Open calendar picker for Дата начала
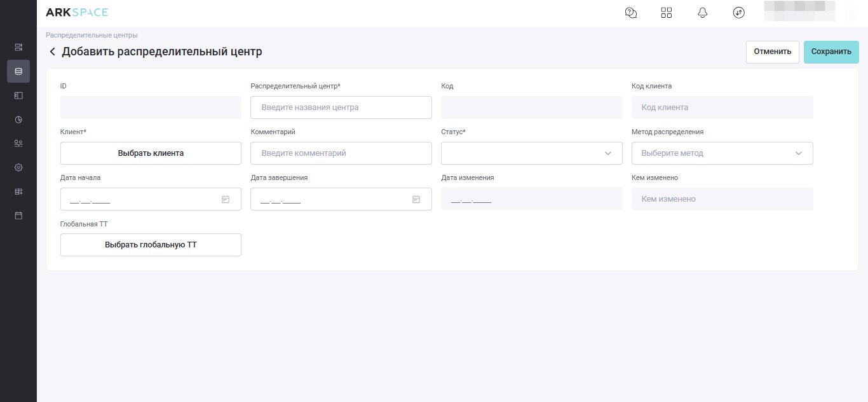This screenshot has width=868, height=402. pos(226,200)
